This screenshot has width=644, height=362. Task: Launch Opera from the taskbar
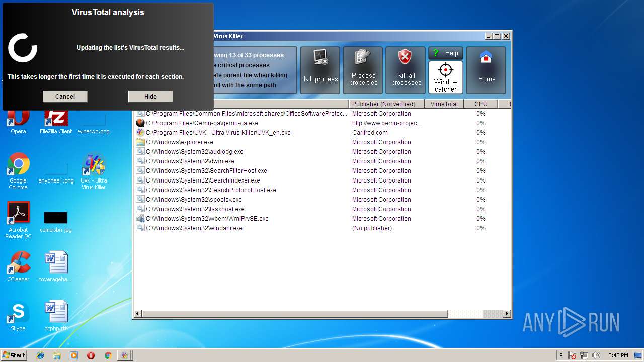91,355
